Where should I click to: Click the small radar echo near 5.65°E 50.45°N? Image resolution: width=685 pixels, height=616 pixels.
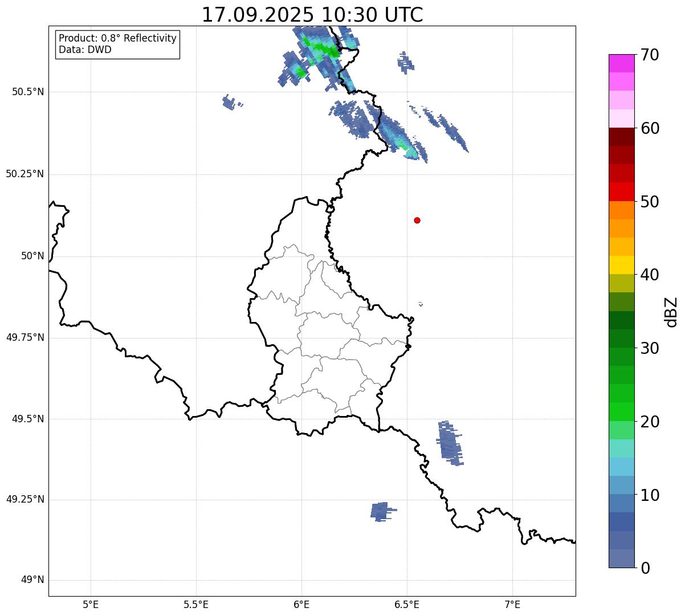[x=230, y=103]
